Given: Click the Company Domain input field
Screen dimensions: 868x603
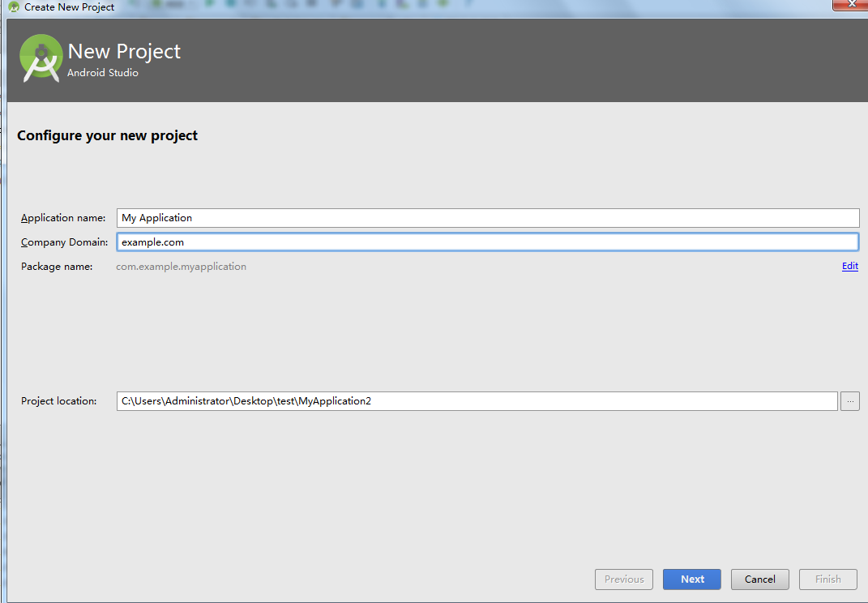Looking at the screenshot, I should tap(488, 242).
